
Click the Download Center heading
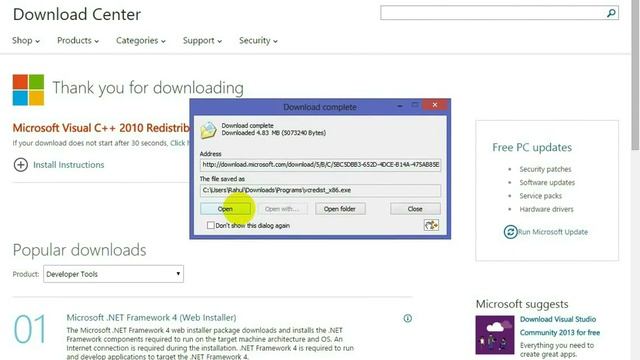click(77, 14)
